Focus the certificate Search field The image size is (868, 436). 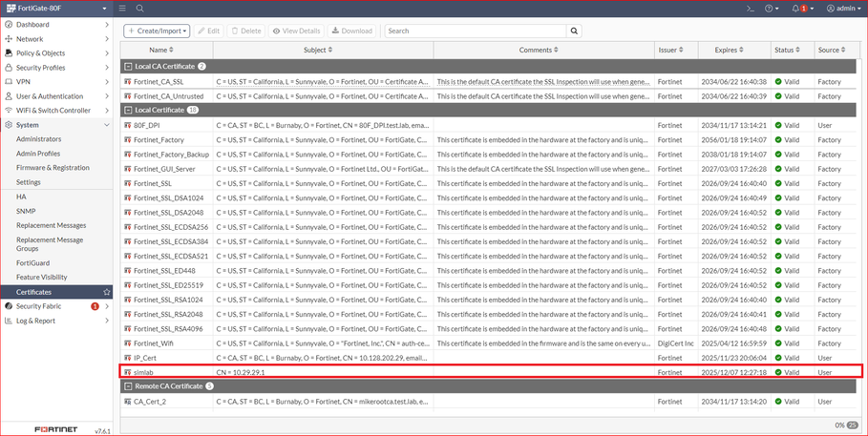(476, 31)
